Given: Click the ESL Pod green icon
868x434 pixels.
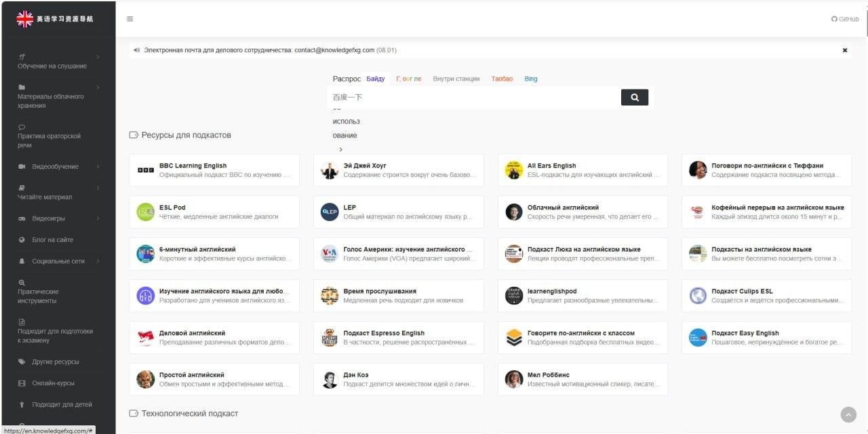Looking at the screenshot, I should [x=146, y=212].
